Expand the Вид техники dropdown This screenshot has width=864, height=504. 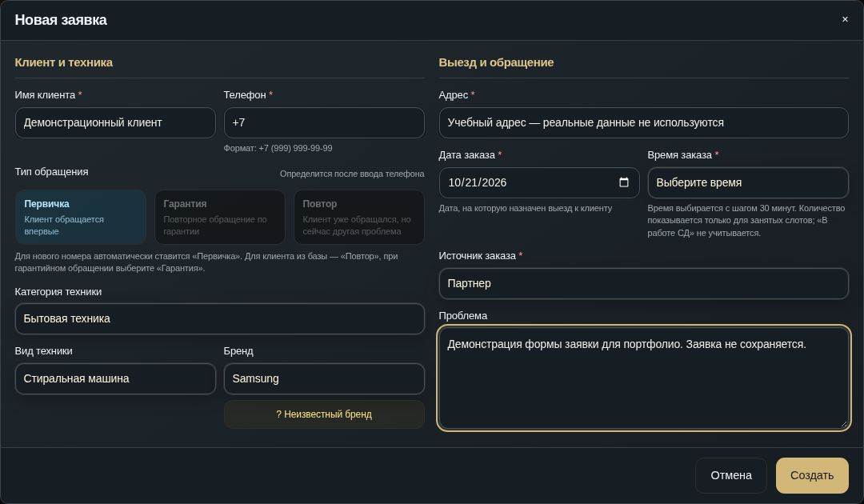[x=115, y=379]
